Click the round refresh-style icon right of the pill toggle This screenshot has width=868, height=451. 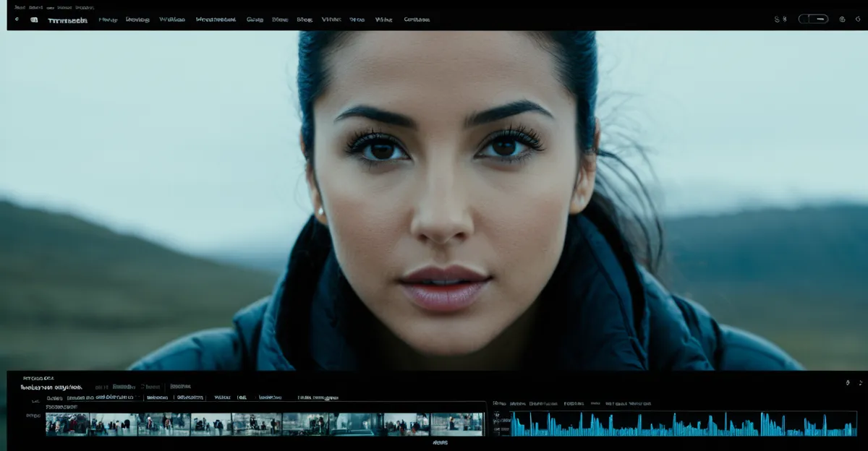click(842, 20)
